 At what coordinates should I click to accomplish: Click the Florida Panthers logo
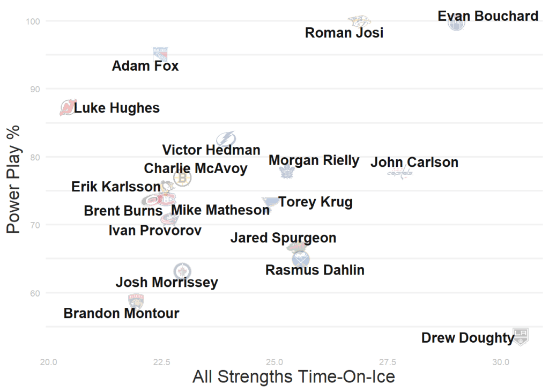tap(136, 301)
